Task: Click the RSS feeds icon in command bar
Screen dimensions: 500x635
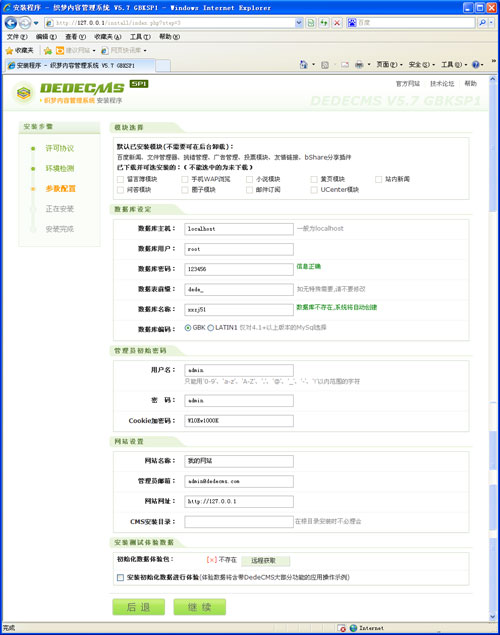Action: point(325,65)
